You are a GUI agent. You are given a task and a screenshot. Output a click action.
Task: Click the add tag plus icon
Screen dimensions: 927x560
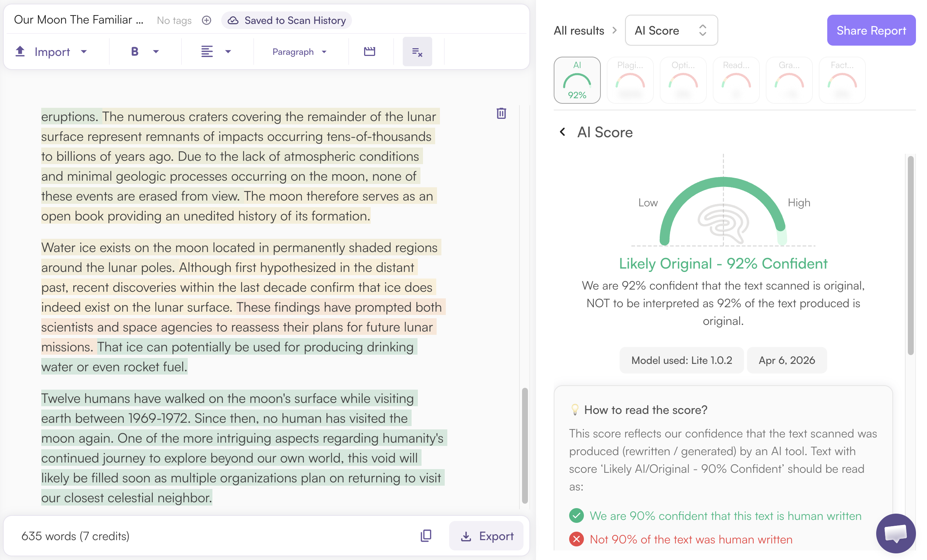tap(206, 20)
